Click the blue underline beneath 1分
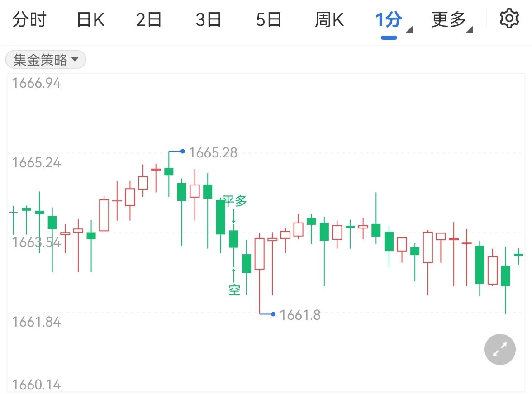532x394 pixels. tap(388, 38)
